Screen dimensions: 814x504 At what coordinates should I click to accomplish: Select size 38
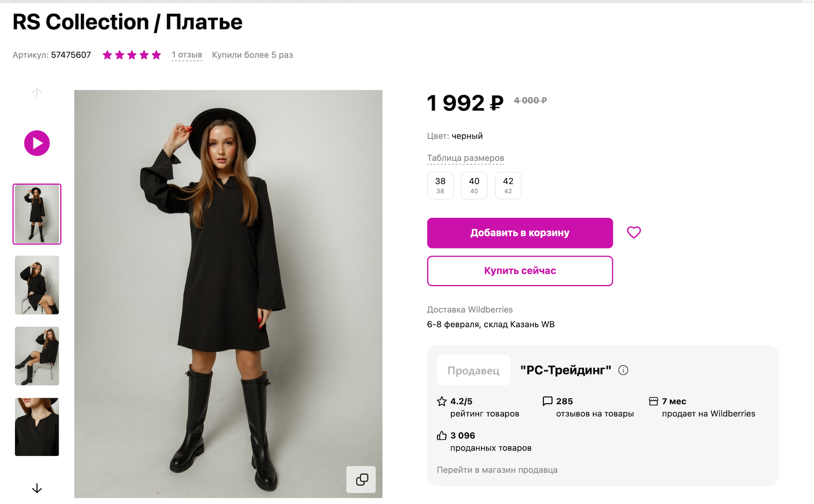click(x=440, y=185)
